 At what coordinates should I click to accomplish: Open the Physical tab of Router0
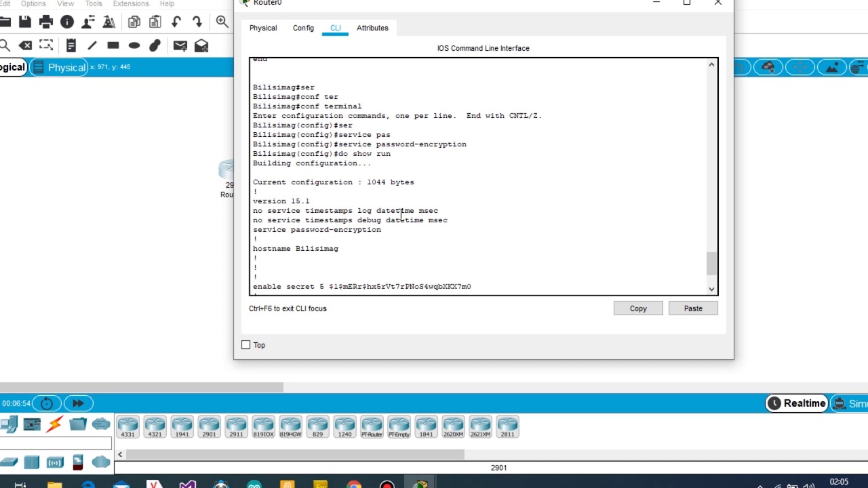pos(263,28)
